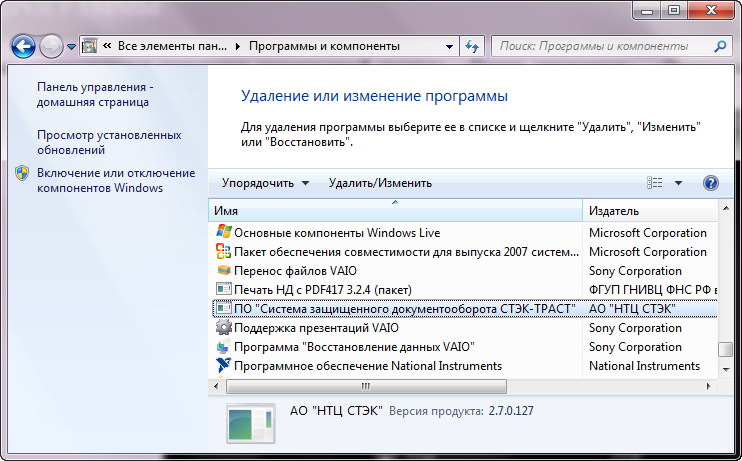The width and height of the screenshot is (742, 461).
Task: Click the Control Panel icon in address bar
Action: point(89,46)
